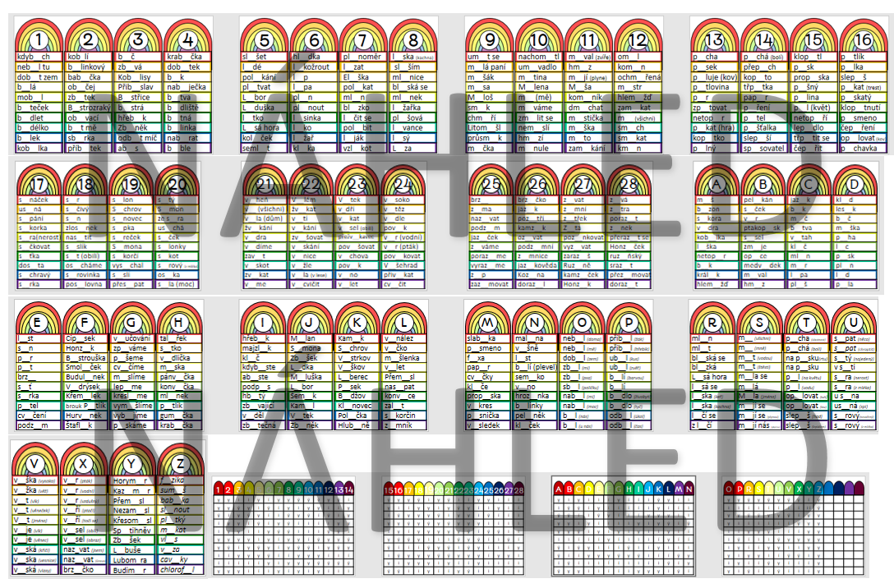Select the rainbow header numbered 12

click(x=638, y=36)
